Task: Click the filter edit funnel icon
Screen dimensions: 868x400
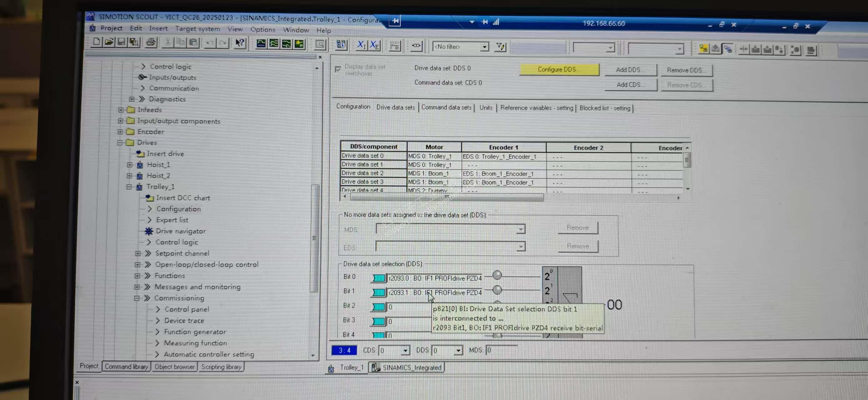Action: click(500, 47)
